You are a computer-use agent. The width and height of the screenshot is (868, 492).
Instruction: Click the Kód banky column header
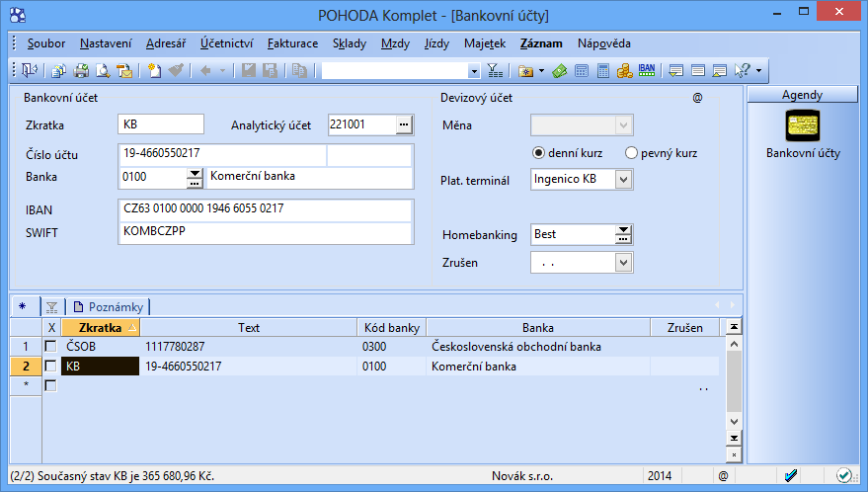point(392,327)
